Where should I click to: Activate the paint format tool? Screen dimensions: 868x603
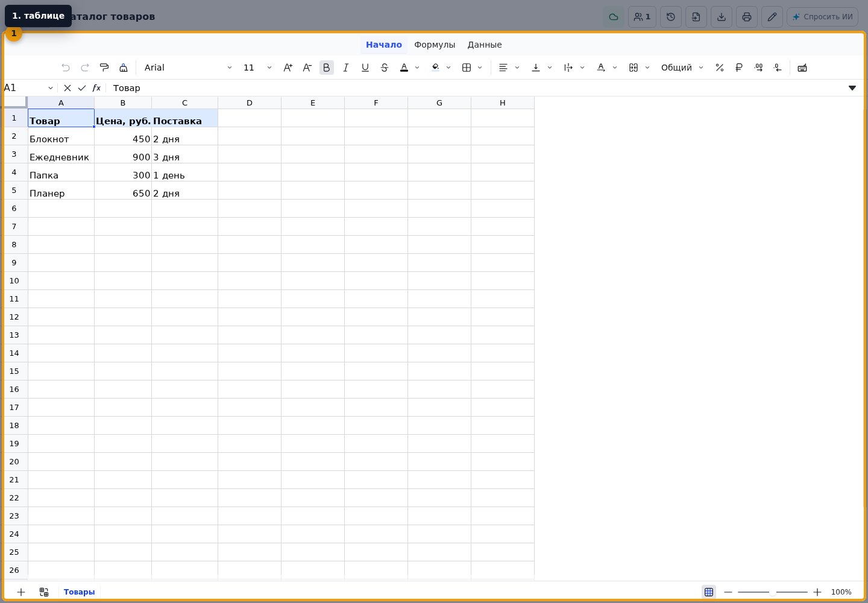tap(104, 68)
